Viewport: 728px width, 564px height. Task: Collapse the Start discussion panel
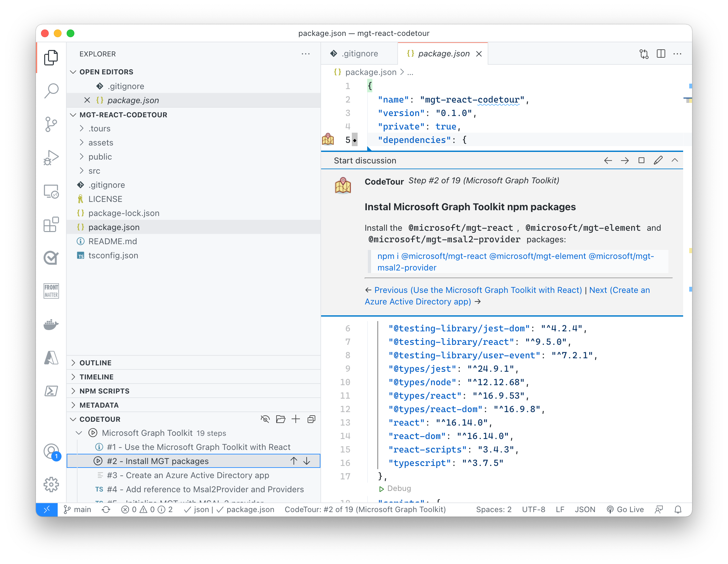[x=675, y=160]
